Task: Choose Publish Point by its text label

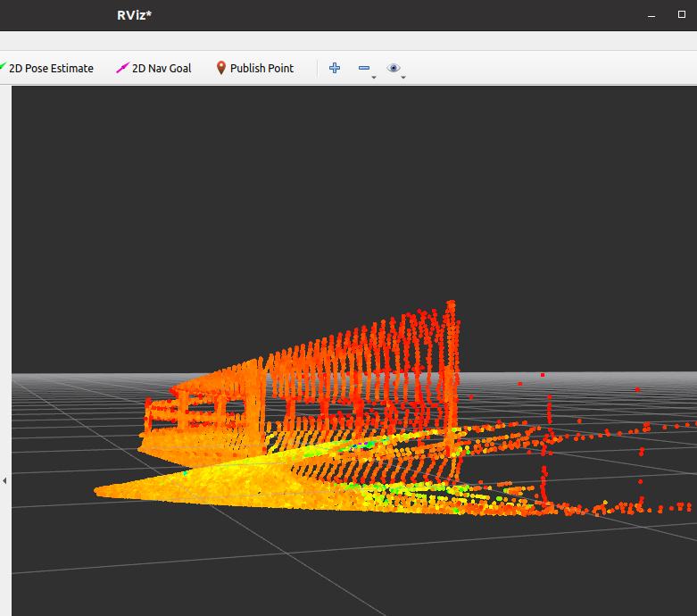Action: click(x=261, y=69)
